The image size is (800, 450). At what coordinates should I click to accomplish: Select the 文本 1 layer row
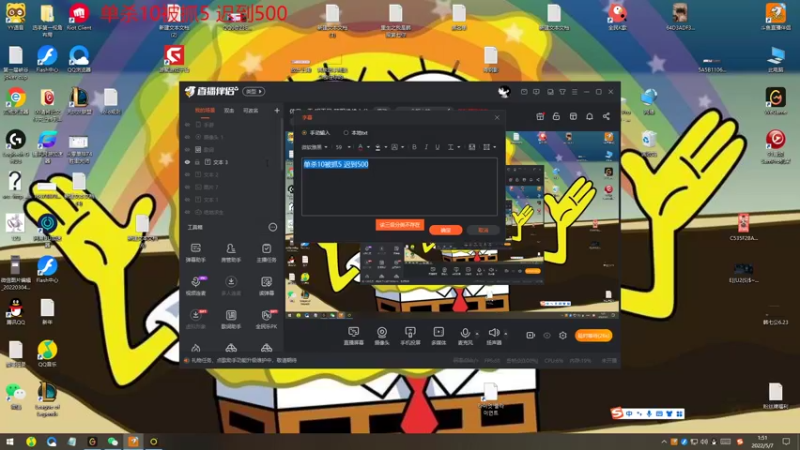231,199
